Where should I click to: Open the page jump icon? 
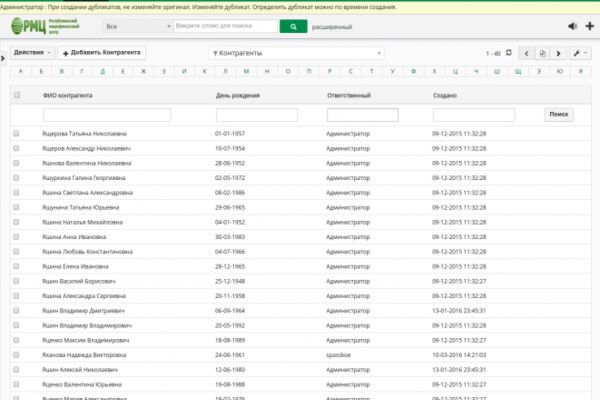pyautogui.click(x=542, y=53)
